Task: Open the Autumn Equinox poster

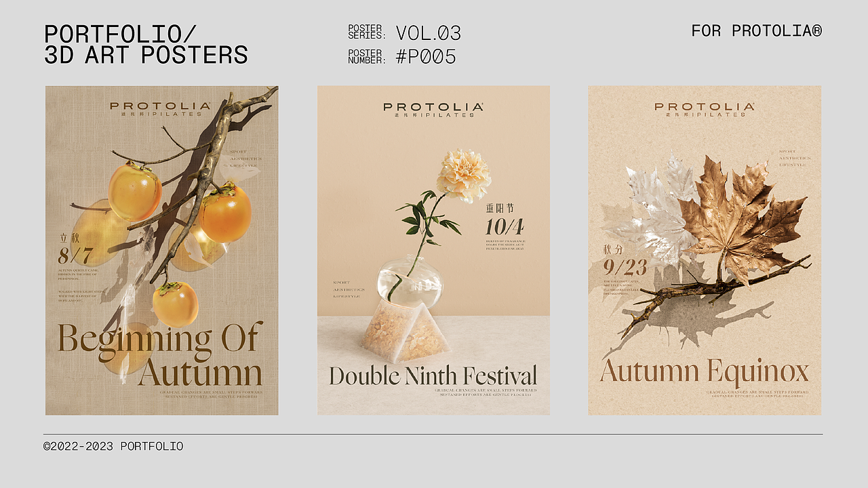Action: pos(705,250)
